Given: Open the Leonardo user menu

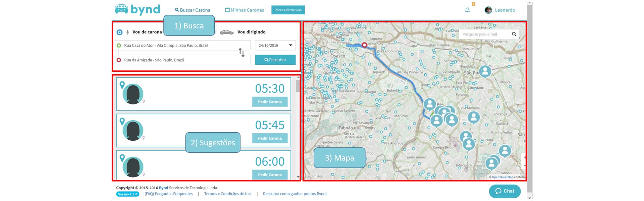Looking at the screenshot, I should pyautogui.click(x=504, y=10).
